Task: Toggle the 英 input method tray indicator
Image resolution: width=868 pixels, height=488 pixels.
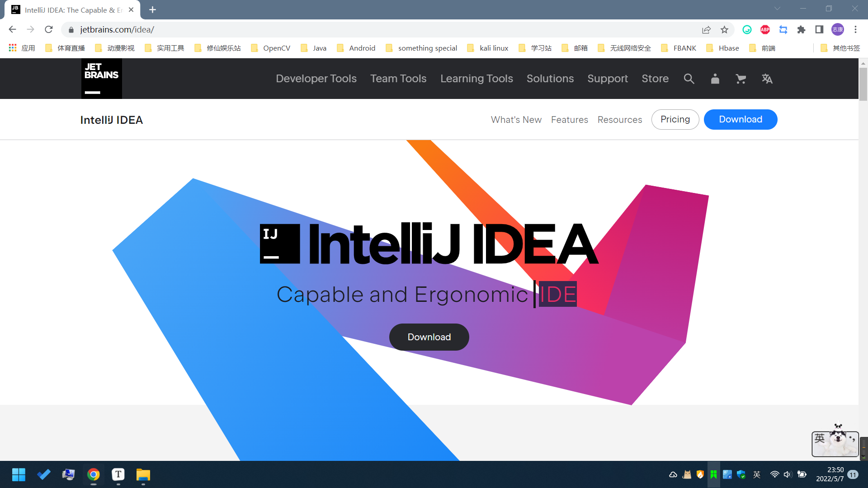Action: click(x=757, y=474)
